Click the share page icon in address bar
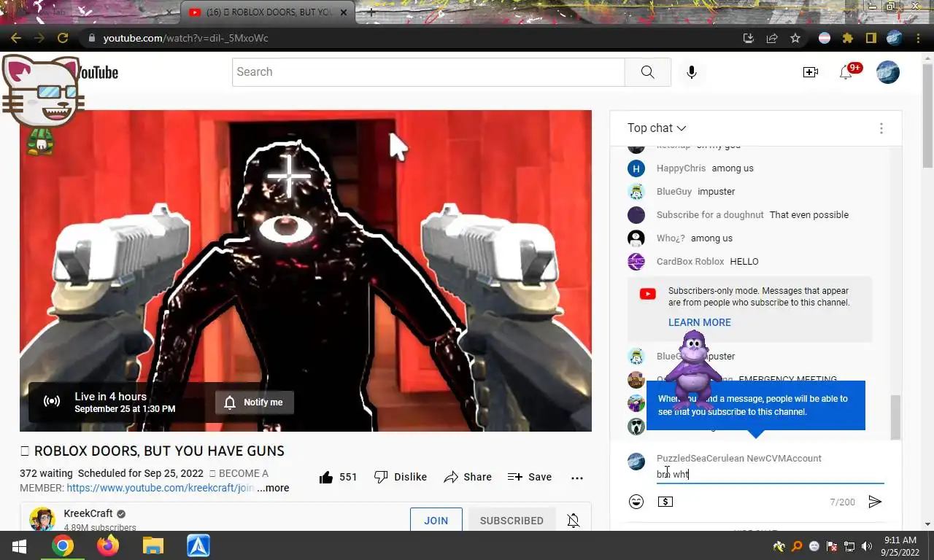The image size is (934, 560). (x=771, y=38)
